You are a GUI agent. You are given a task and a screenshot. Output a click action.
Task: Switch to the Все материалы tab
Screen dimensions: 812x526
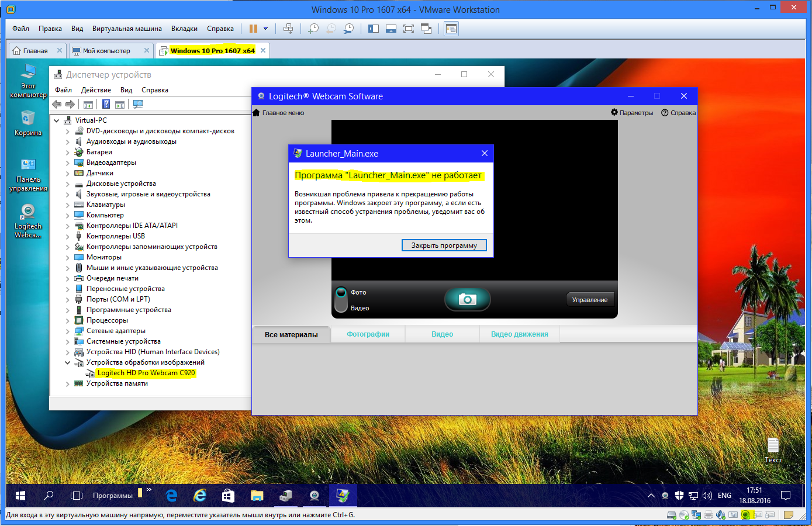291,335
